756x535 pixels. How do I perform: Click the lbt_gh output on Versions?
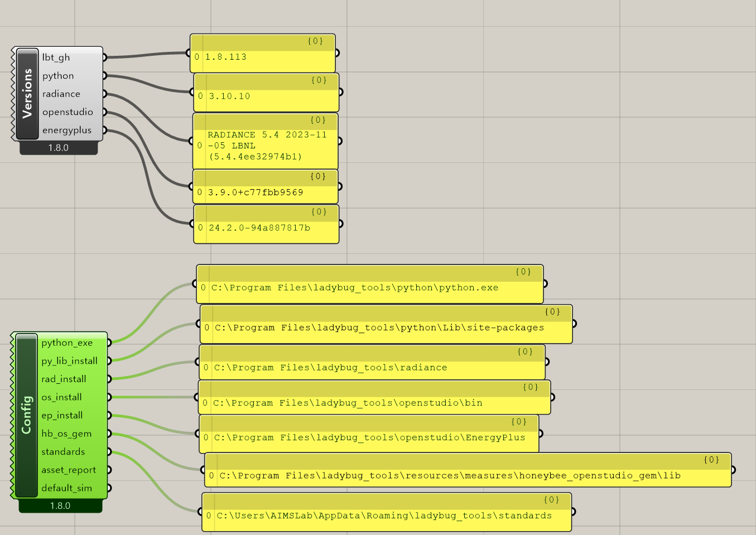tap(56, 57)
